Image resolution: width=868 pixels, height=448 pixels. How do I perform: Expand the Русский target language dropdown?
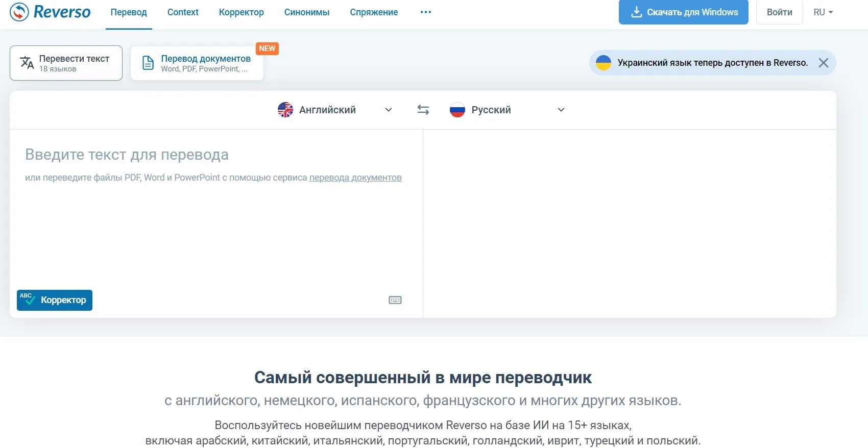pyautogui.click(x=508, y=110)
